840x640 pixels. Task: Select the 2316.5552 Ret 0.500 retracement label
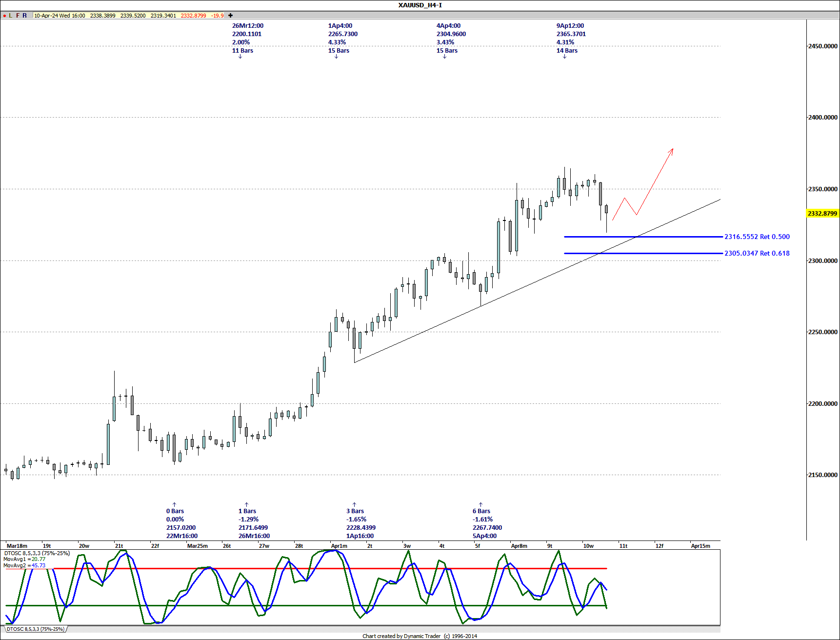(757, 237)
